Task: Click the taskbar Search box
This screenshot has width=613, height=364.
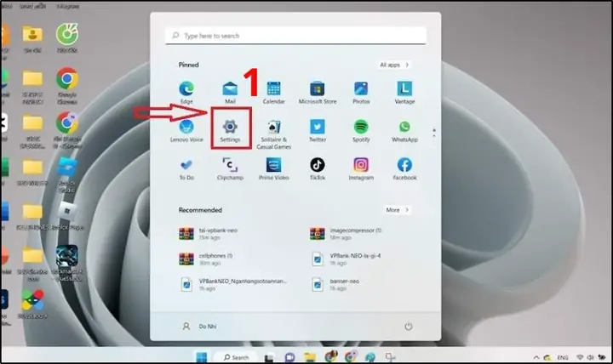Action: 236,357
